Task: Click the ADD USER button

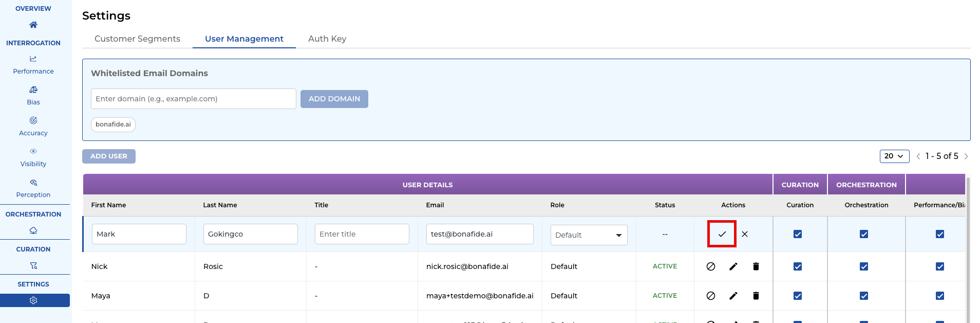Action: 109,156
